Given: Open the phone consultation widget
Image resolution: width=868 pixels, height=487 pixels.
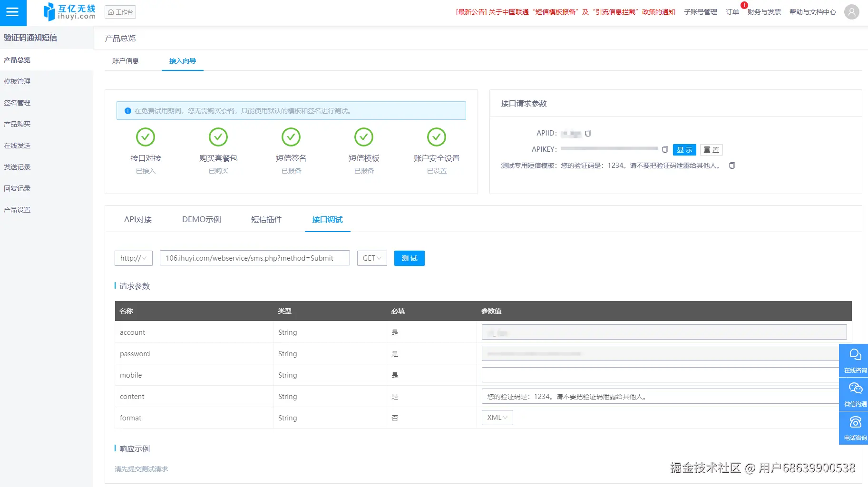Looking at the screenshot, I should pyautogui.click(x=854, y=428).
